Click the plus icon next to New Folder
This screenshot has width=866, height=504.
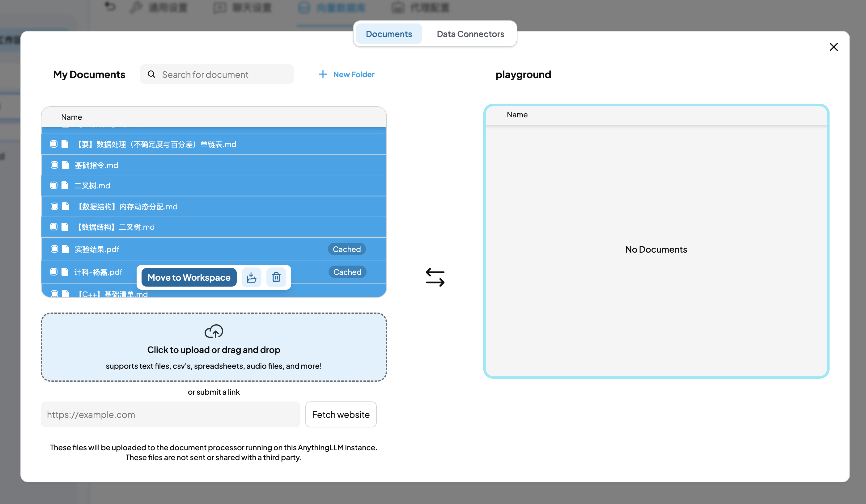point(322,74)
